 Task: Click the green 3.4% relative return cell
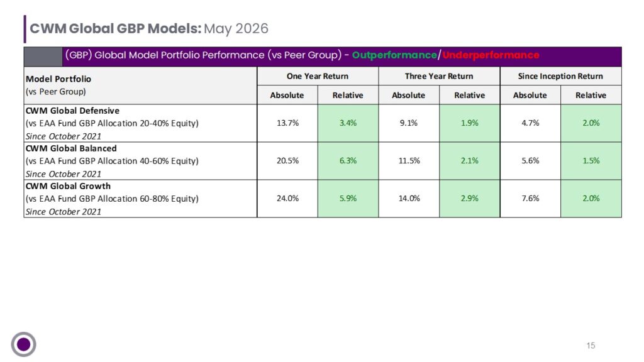click(x=348, y=123)
